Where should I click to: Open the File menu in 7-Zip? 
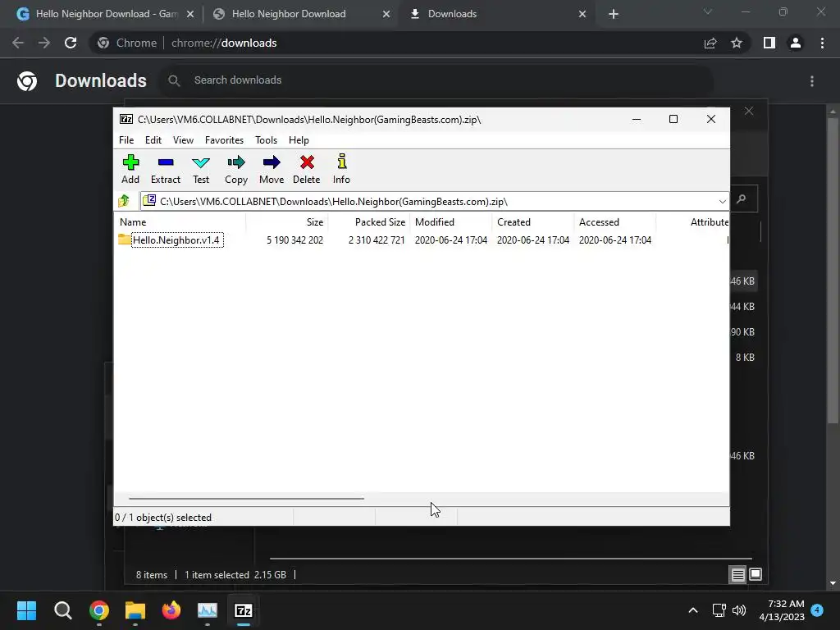pos(126,139)
